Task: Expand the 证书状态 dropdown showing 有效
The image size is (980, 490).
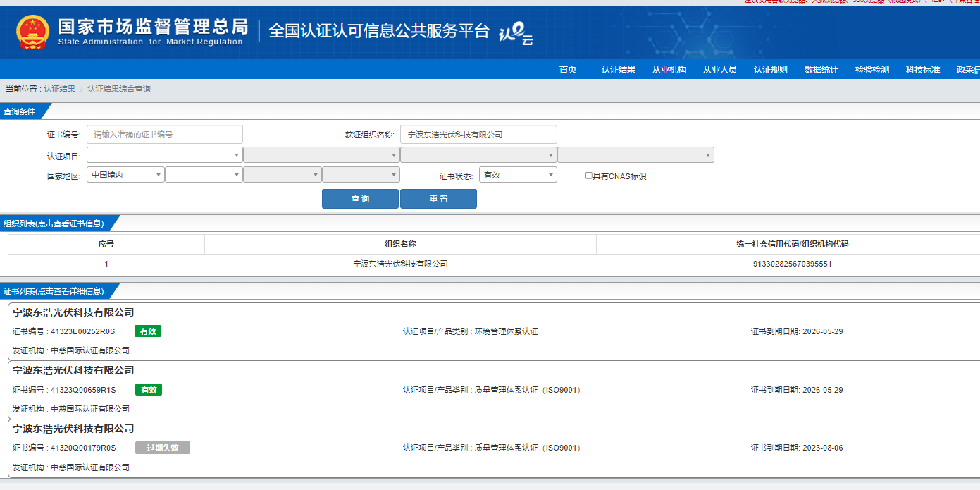Action: tap(518, 175)
